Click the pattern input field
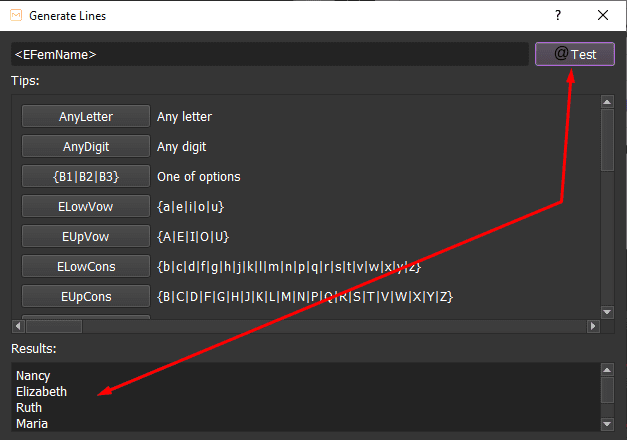Viewport: 627px width, 440px height. [x=269, y=54]
